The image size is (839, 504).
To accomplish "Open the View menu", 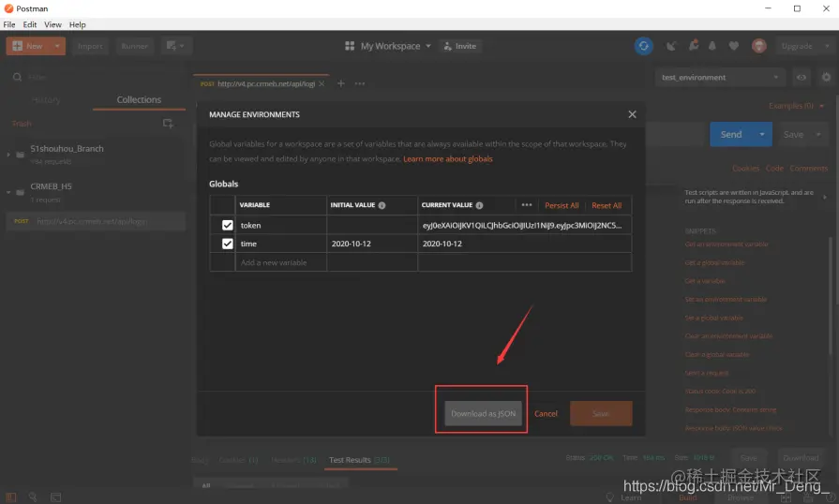I will [x=52, y=24].
